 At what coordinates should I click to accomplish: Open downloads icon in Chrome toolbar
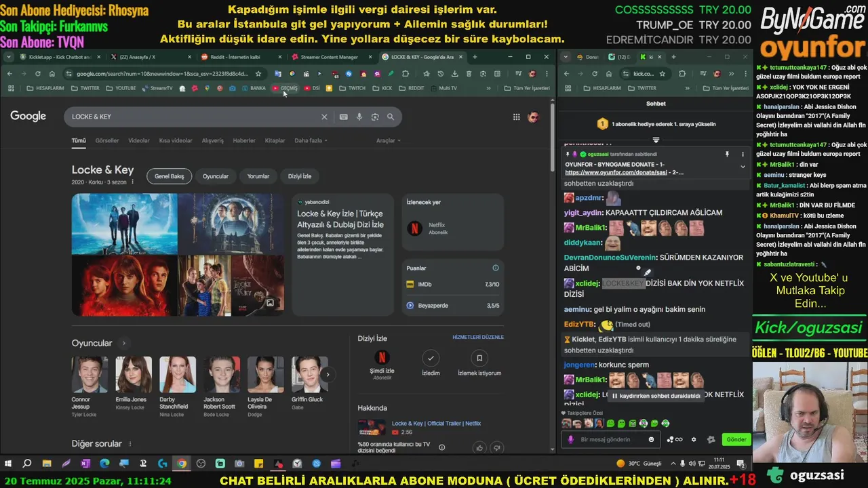point(454,74)
